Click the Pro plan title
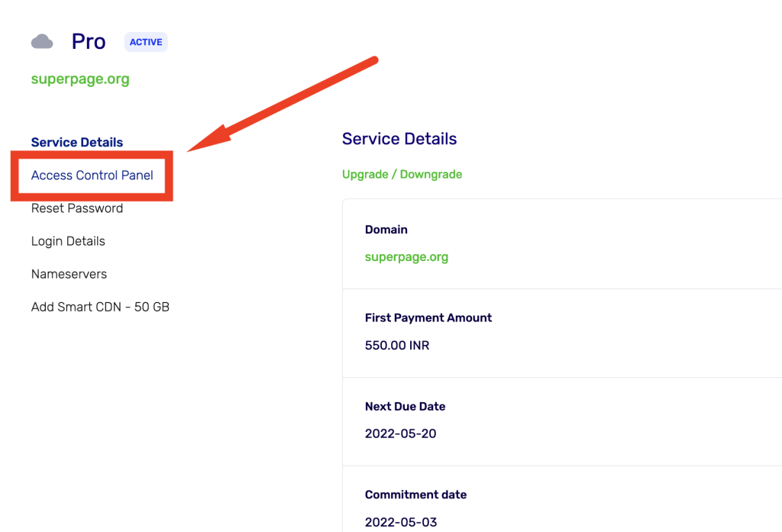The height and width of the screenshot is (532, 782). (x=89, y=41)
